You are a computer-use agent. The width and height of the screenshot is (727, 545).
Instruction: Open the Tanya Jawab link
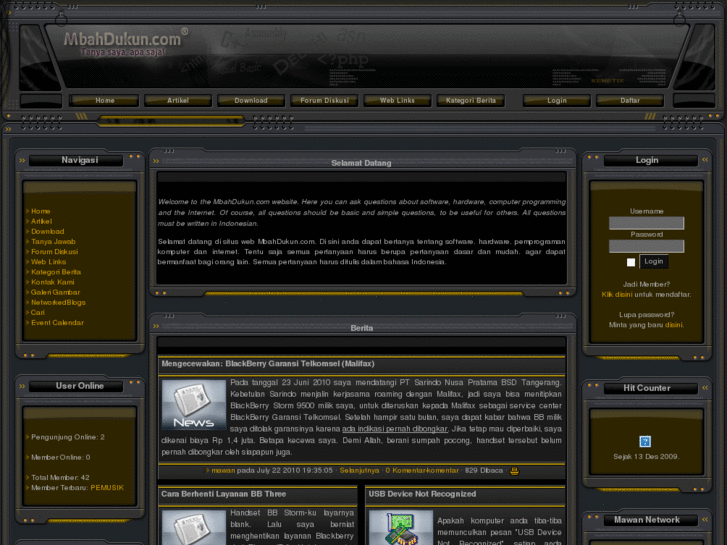coord(53,242)
